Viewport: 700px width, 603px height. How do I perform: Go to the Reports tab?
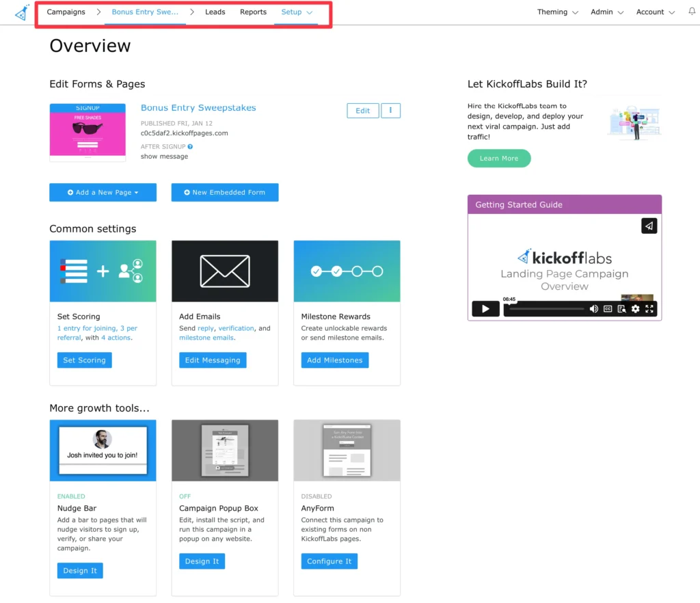253,12
